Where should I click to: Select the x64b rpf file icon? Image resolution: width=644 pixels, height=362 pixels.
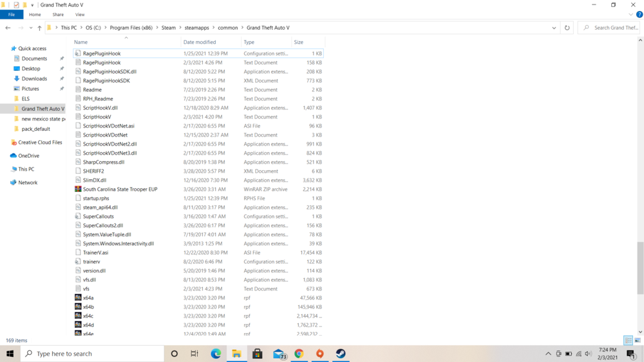tap(78, 307)
